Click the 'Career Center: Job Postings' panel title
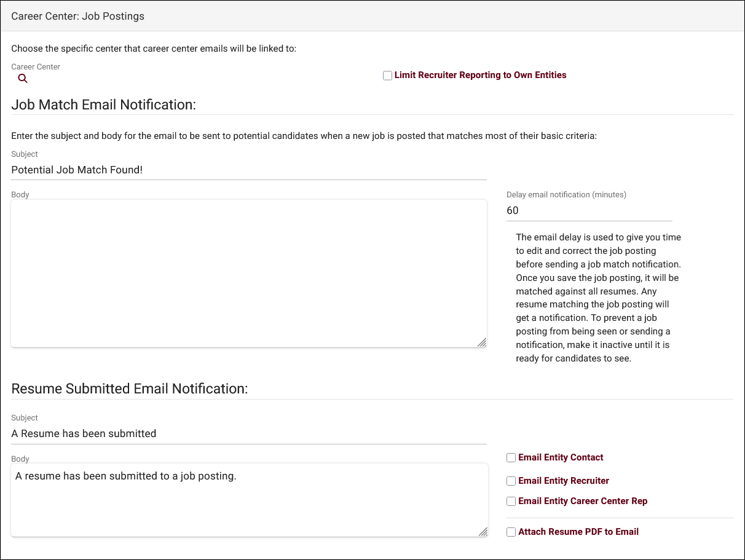 (x=78, y=16)
